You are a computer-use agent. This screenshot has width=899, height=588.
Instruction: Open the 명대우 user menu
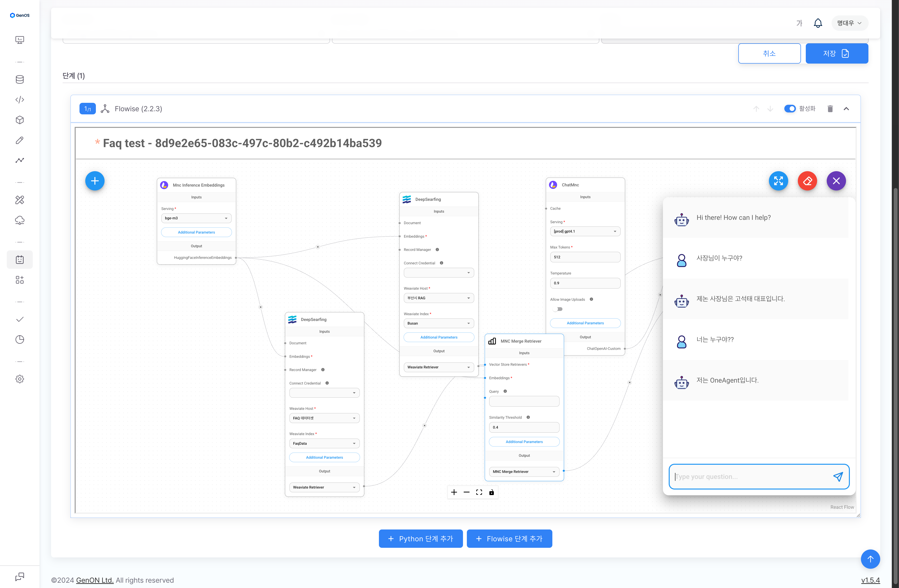pyautogui.click(x=850, y=23)
